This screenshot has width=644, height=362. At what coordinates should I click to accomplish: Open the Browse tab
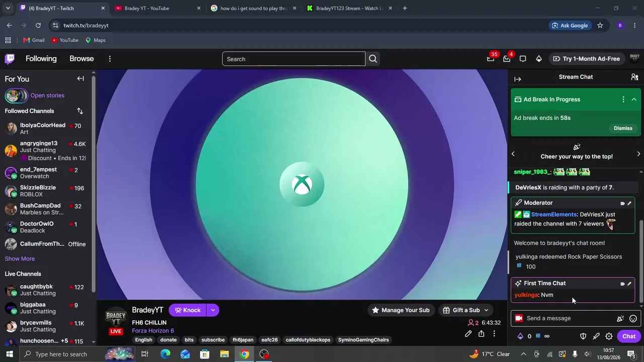click(82, 59)
